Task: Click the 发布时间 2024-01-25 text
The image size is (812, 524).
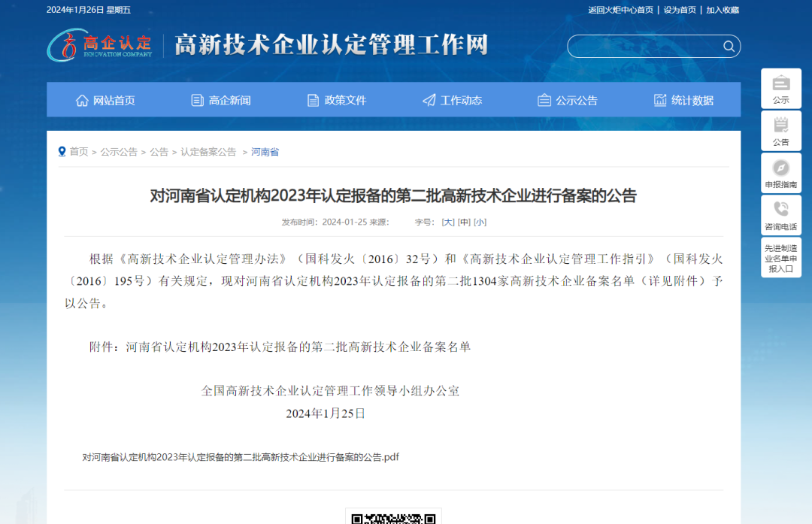Action: pyautogui.click(x=324, y=222)
